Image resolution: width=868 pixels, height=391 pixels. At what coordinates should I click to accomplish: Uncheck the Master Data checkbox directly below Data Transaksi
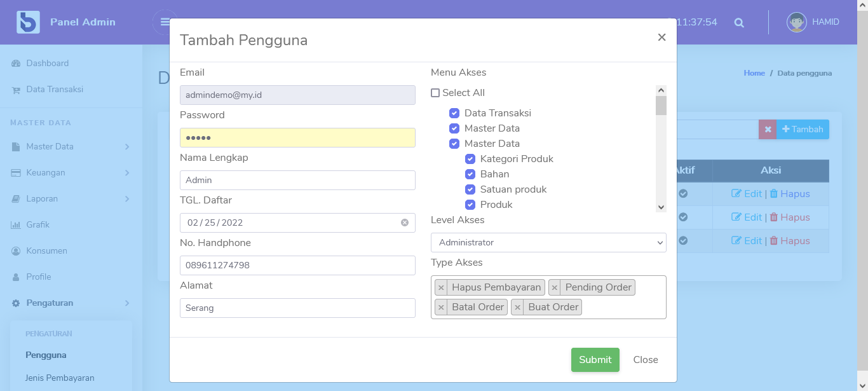coord(454,128)
